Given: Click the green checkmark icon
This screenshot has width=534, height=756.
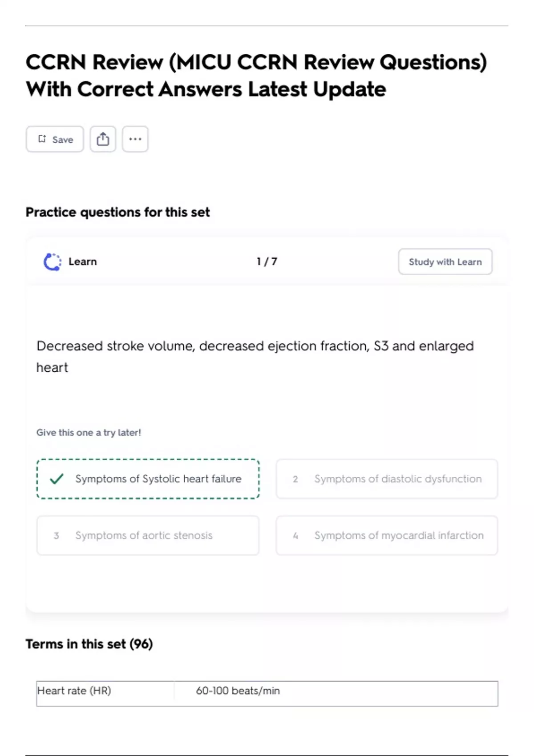Looking at the screenshot, I should [x=57, y=479].
